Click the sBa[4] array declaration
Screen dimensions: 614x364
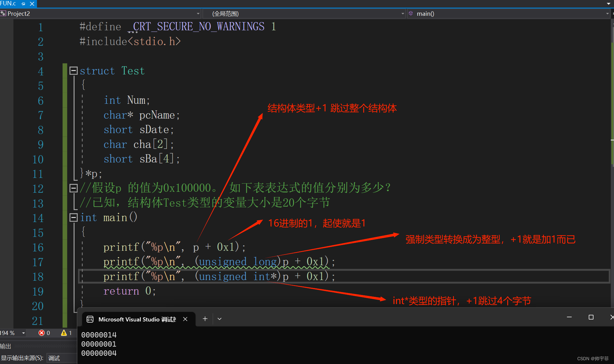[x=157, y=159]
